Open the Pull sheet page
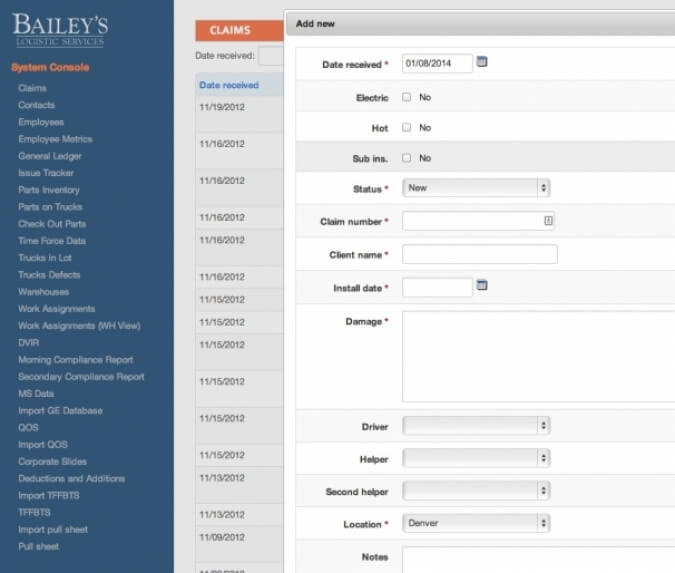 point(38,546)
